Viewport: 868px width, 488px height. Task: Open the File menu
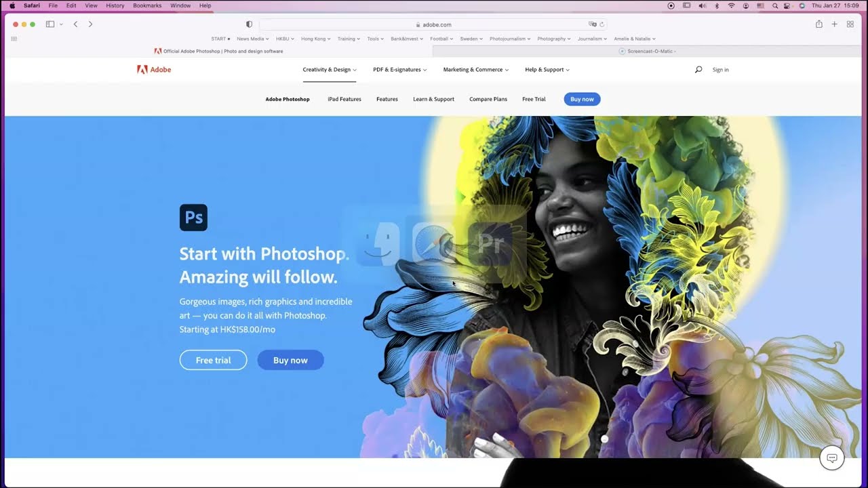(x=53, y=5)
